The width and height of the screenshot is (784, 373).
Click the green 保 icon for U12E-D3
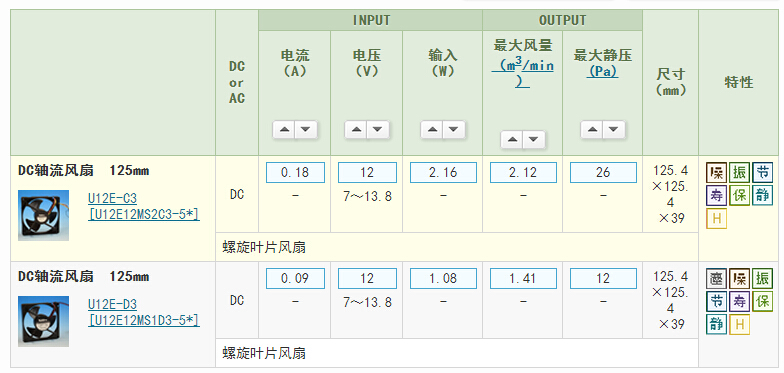(x=762, y=302)
